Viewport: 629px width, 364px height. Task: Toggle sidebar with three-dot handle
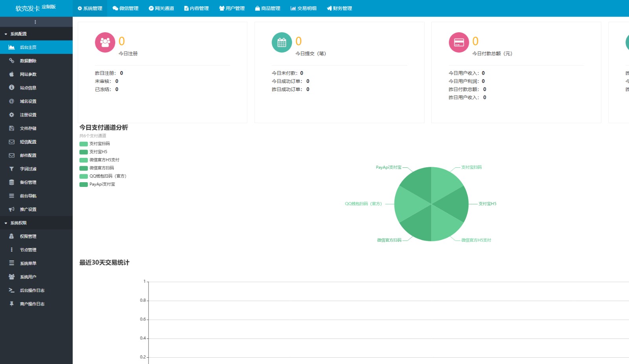[35, 22]
